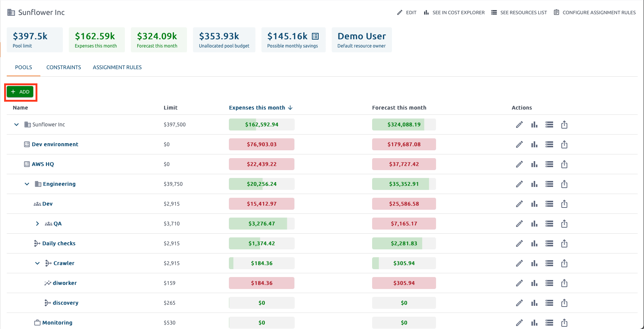
Task: Open chart icon for the Crawler row
Action: [534, 263]
